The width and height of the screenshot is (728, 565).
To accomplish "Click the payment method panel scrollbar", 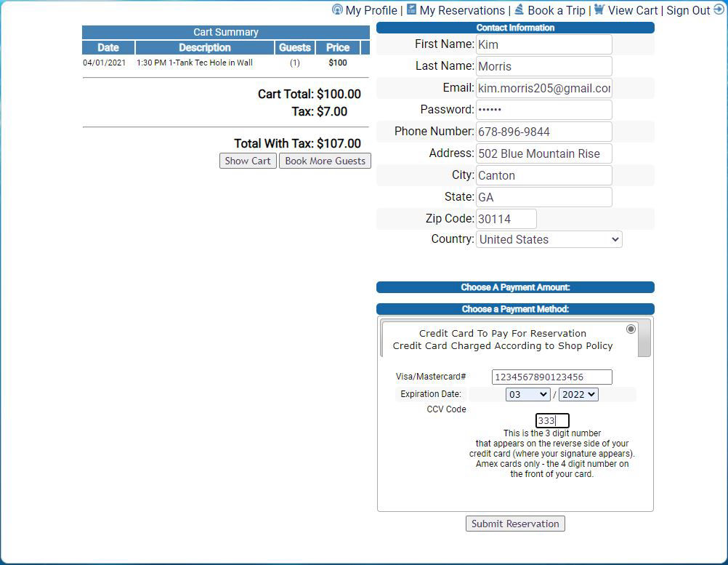I will 644,338.
